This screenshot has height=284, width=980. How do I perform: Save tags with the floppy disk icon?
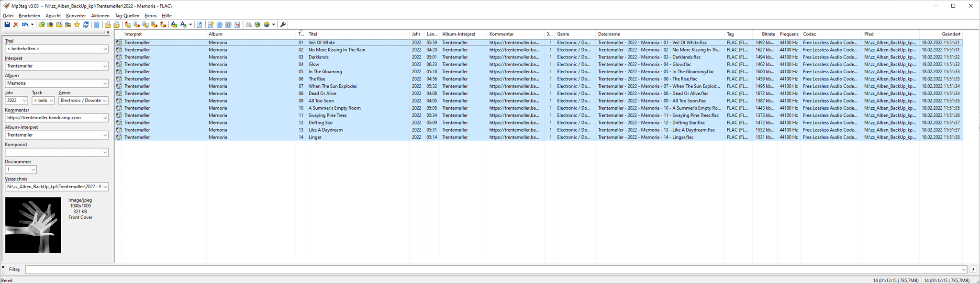[x=7, y=24]
